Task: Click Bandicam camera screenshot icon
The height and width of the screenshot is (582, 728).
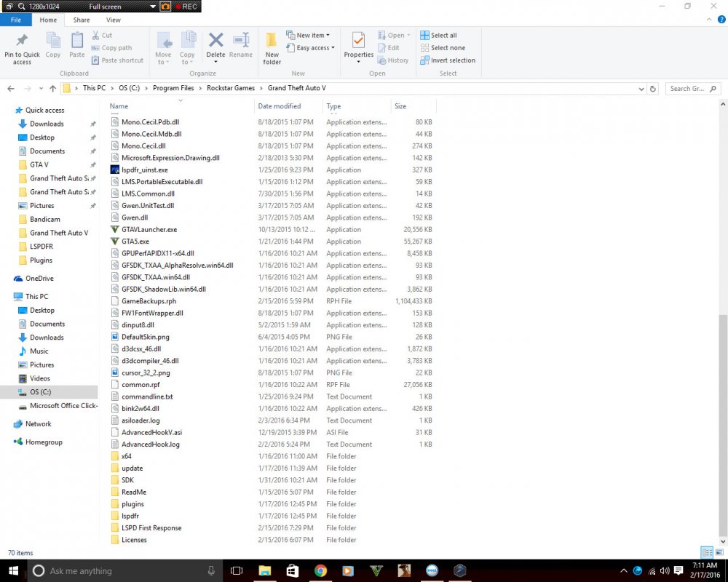Action: [x=165, y=7]
